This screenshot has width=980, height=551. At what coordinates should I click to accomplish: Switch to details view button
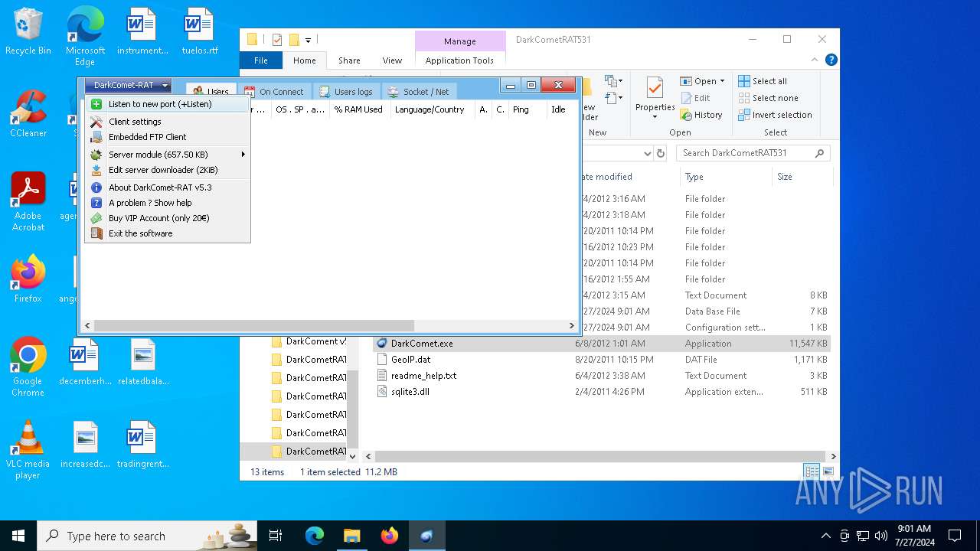812,471
